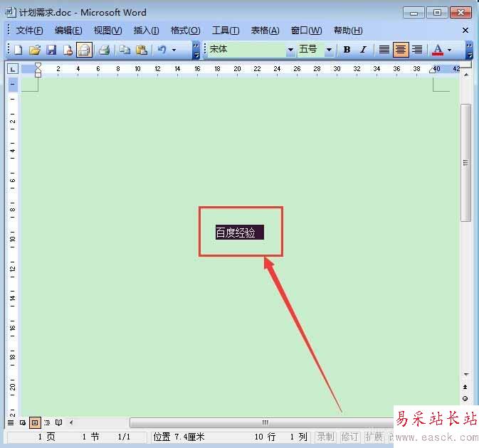This screenshot has height=448, width=479.
Task: Open the 工具(T) menu
Action: 226,30
